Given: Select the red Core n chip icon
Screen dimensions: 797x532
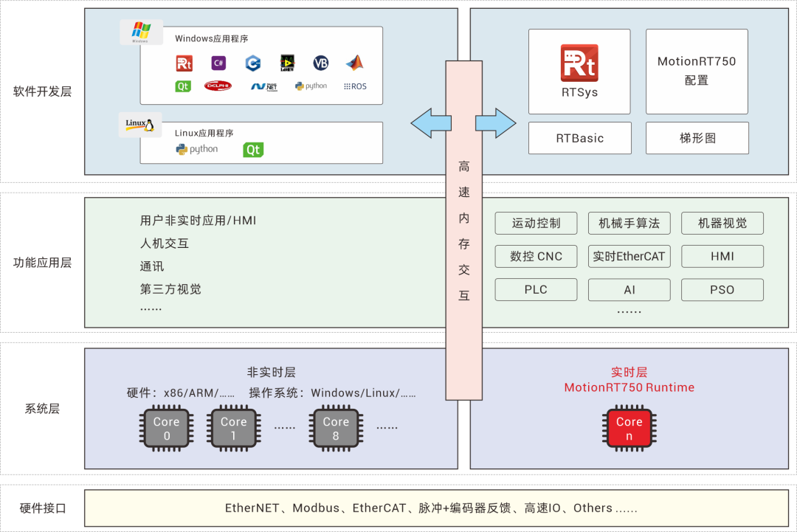Looking at the screenshot, I should pyautogui.click(x=629, y=428).
